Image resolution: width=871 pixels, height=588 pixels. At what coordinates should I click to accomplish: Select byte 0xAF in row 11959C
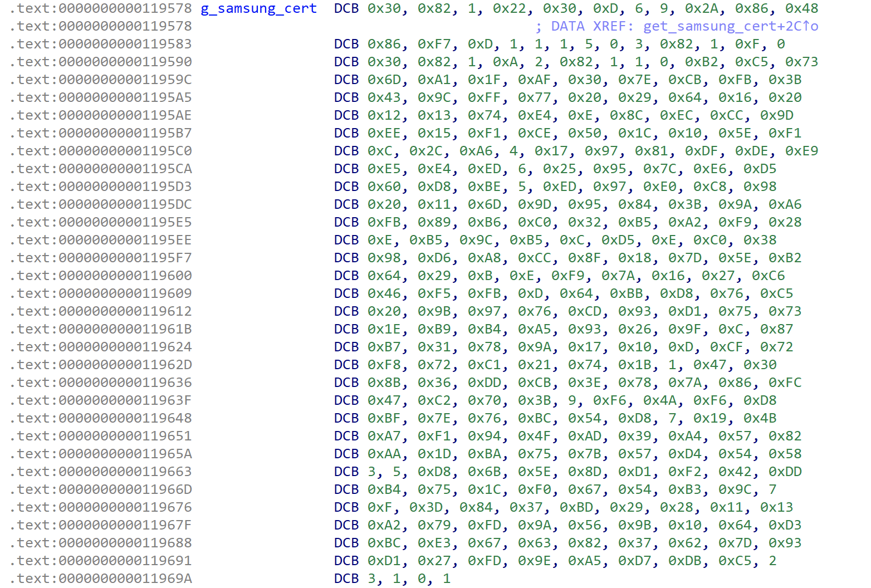click(x=535, y=80)
